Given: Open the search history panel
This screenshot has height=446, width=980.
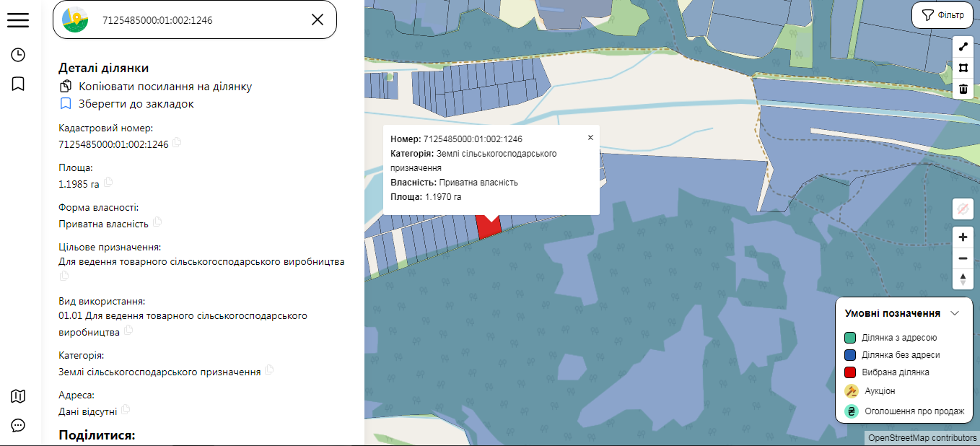Looking at the screenshot, I should pos(18,54).
